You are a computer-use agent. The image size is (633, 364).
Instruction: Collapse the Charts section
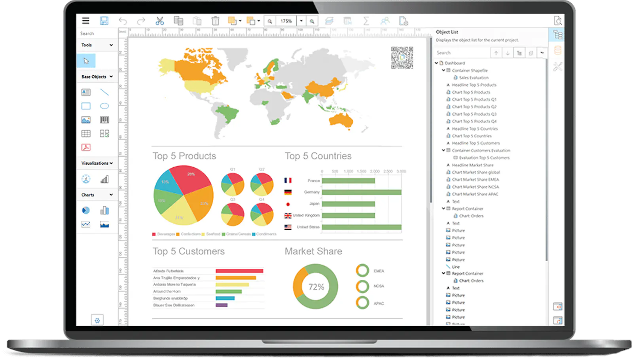(x=111, y=195)
